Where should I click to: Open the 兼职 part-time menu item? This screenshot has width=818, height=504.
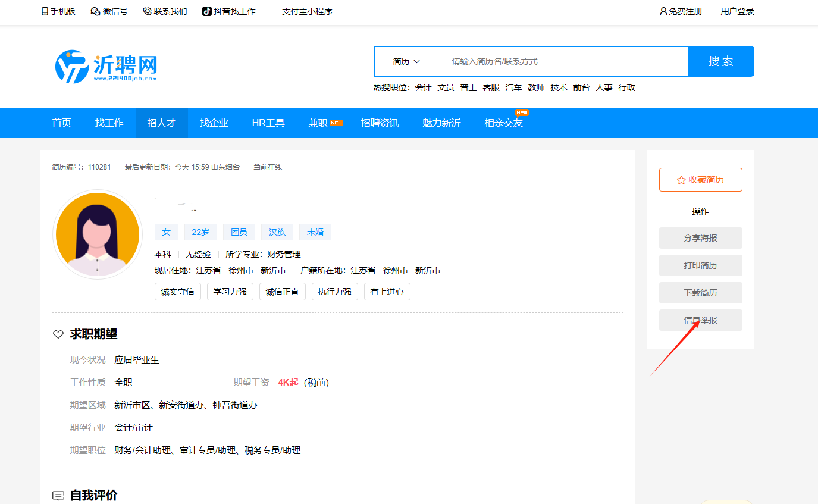point(318,123)
